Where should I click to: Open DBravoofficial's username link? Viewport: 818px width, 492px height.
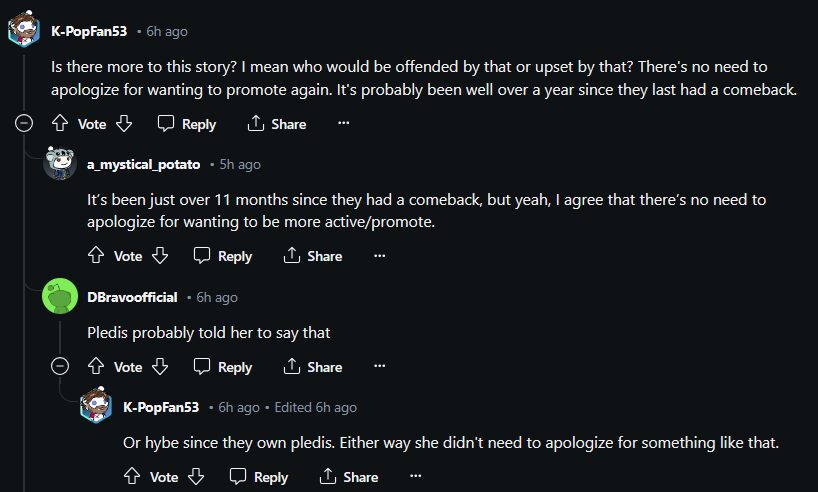(133, 297)
